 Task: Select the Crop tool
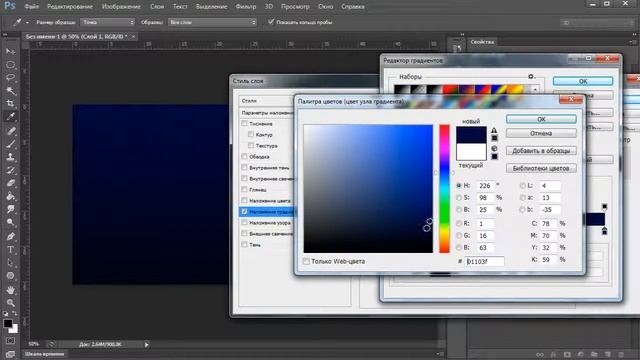coord(10,103)
